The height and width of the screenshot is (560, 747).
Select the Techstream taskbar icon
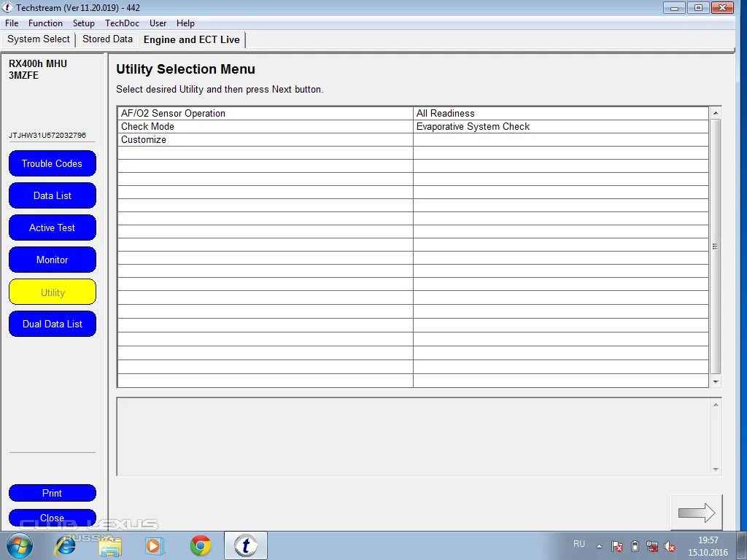pyautogui.click(x=246, y=545)
